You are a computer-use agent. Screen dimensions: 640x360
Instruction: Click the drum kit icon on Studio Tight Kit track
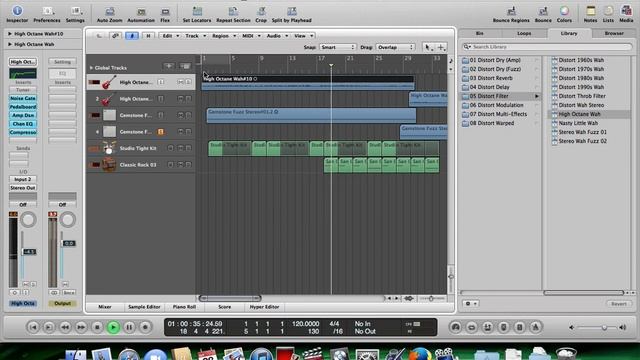pyautogui.click(x=109, y=148)
